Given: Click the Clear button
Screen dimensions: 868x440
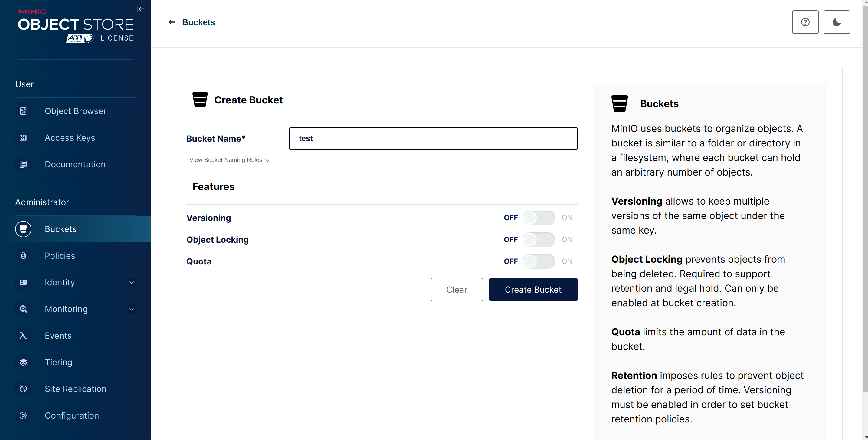Looking at the screenshot, I should [x=456, y=290].
